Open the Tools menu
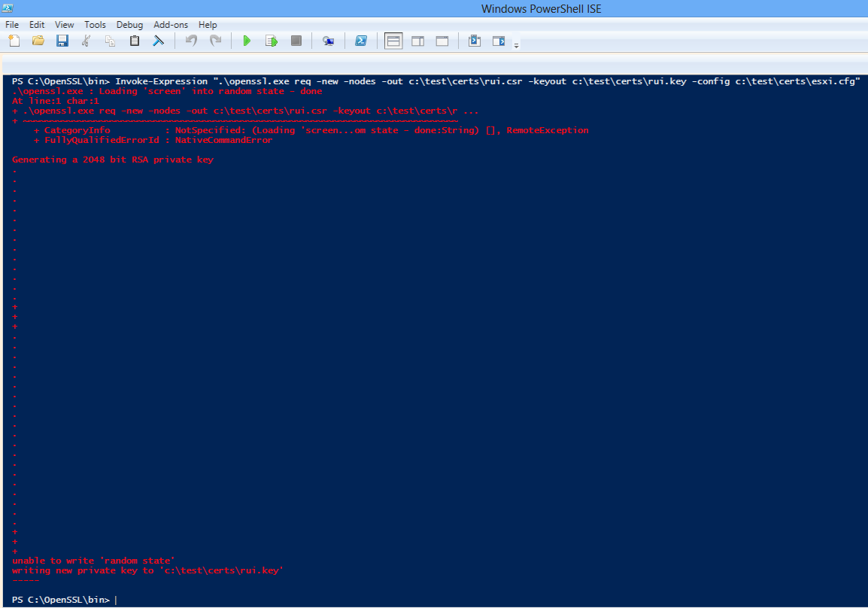Image resolution: width=868 pixels, height=608 pixels. [x=96, y=25]
